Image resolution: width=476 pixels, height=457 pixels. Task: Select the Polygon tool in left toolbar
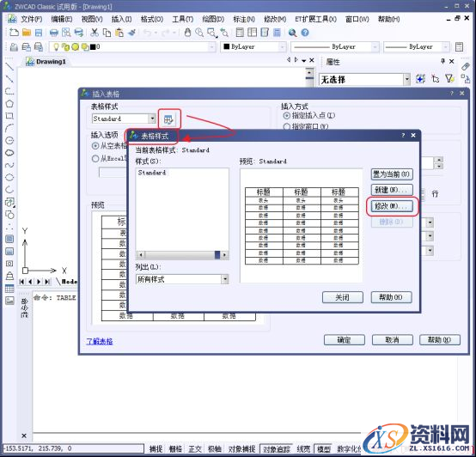pyautogui.click(x=9, y=103)
